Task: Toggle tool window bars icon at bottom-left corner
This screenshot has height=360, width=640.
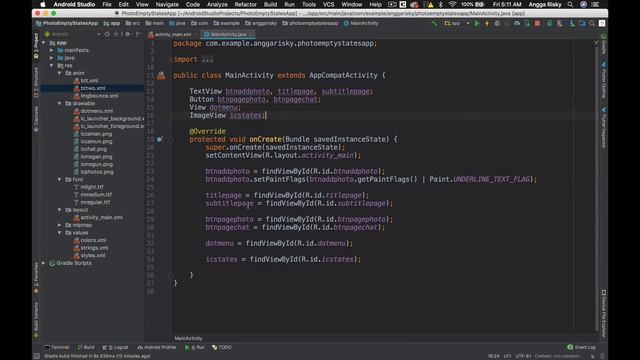Action: 37,356
